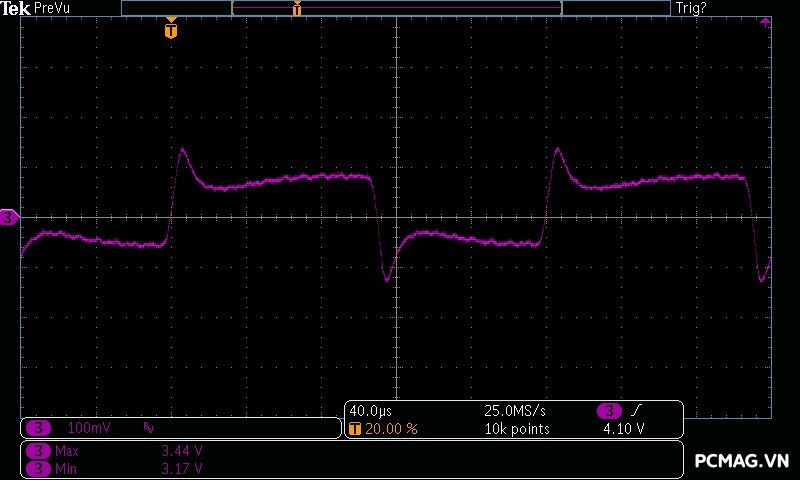Image resolution: width=800 pixels, height=480 pixels.
Task: Click the bandwidth limit icon after 100mV
Action: coord(148,428)
